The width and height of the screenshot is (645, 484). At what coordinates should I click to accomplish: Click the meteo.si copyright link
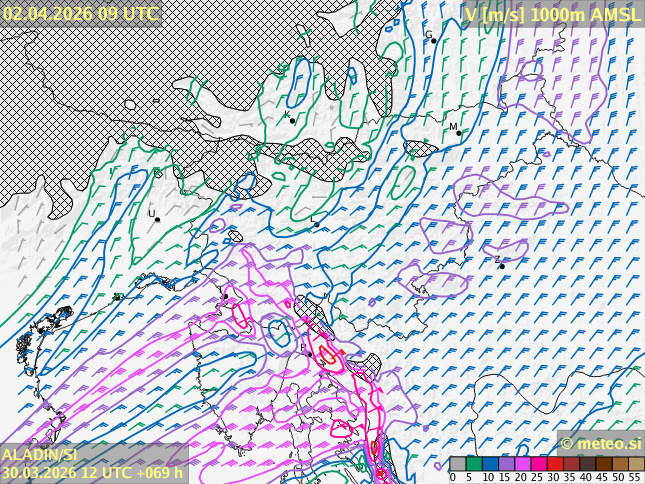(x=600, y=443)
